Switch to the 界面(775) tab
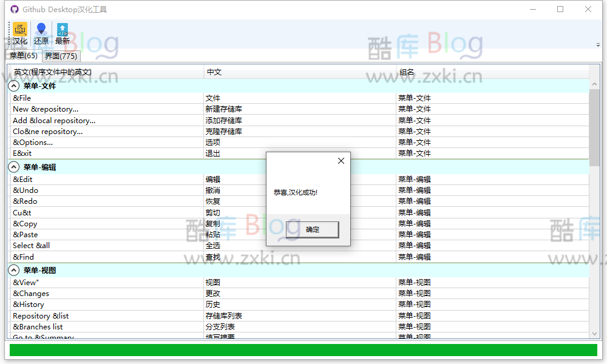Screen dimensions: 607x364 [61, 55]
